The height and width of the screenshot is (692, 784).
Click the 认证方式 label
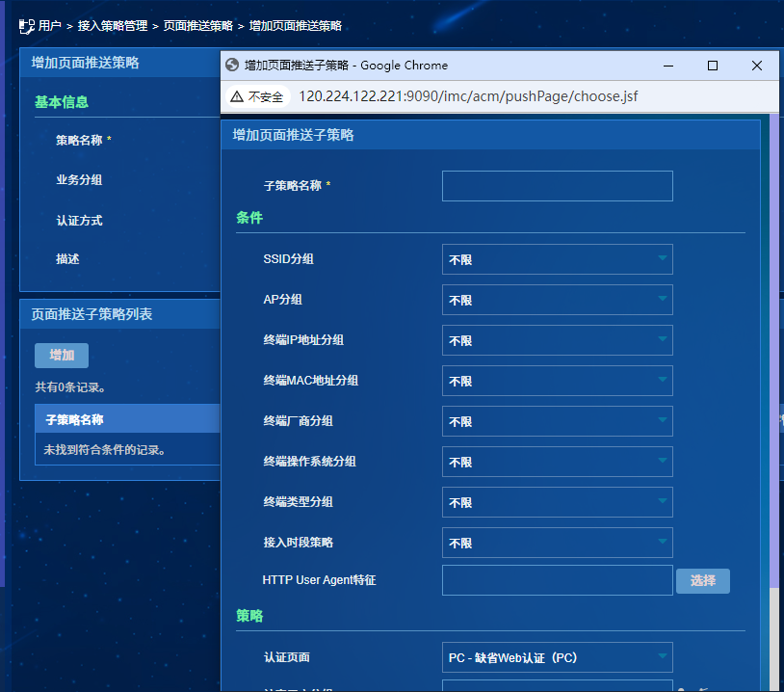click(79, 221)
